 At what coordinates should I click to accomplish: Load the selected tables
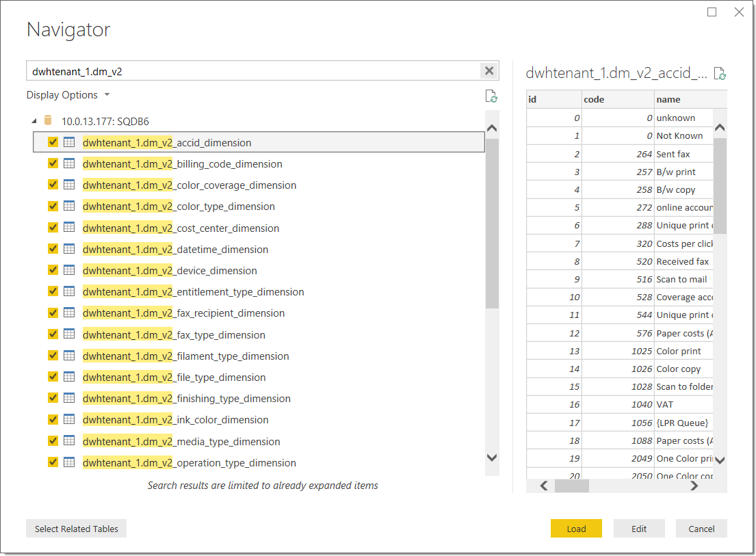(575, 528)
